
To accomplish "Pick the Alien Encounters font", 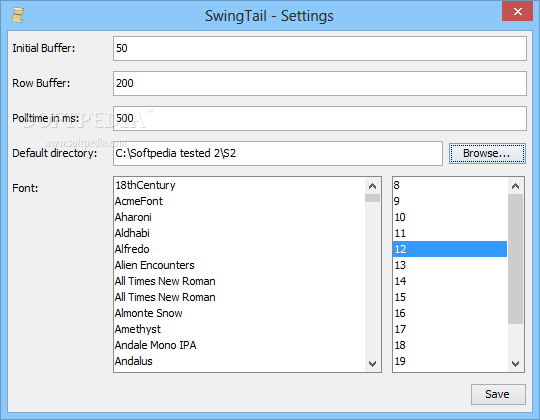I will 239,265.
